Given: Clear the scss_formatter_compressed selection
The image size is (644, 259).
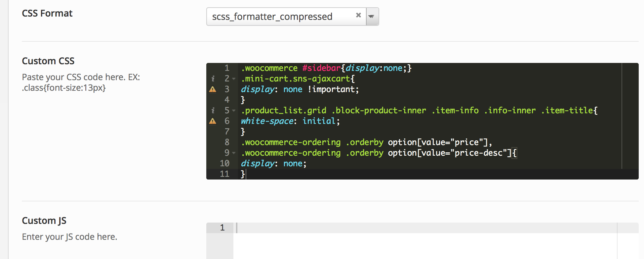Looking at the screenshot, I should [x=358, y=15].
